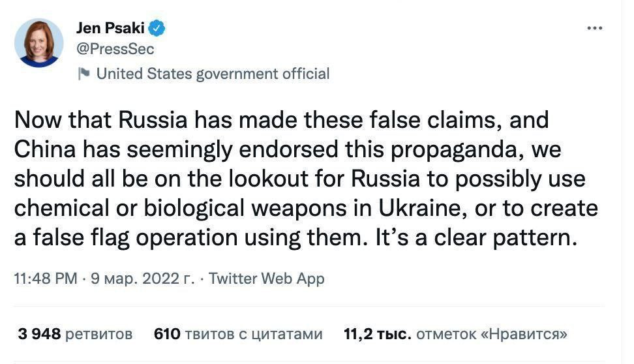Click the tweet's first line starting with Now that

tap(280, 121)
